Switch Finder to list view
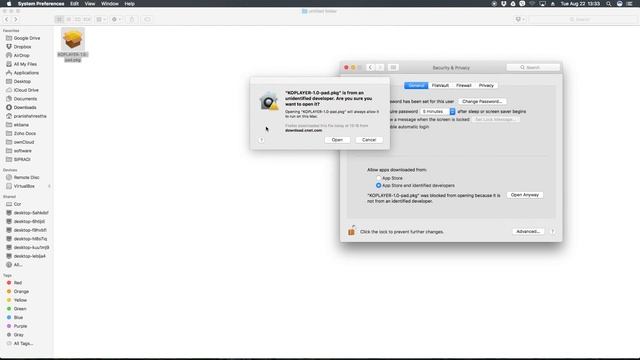 tap(69, 19)
